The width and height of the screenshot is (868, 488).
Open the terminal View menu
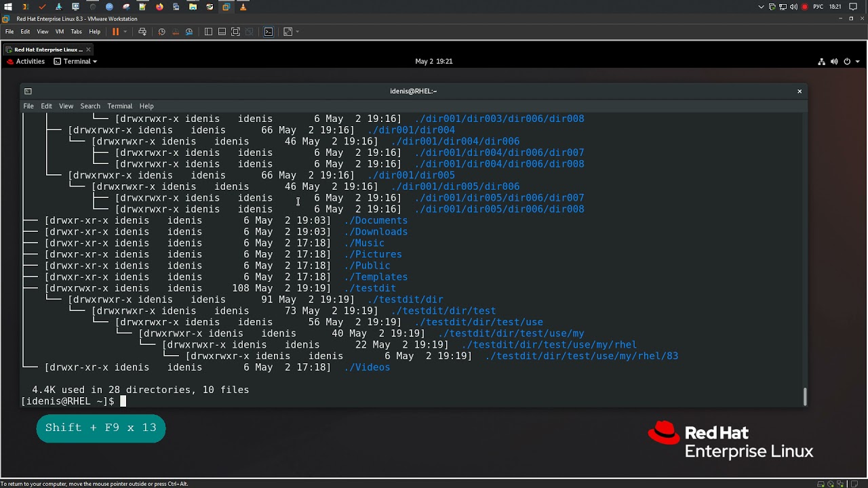(66, 106)
